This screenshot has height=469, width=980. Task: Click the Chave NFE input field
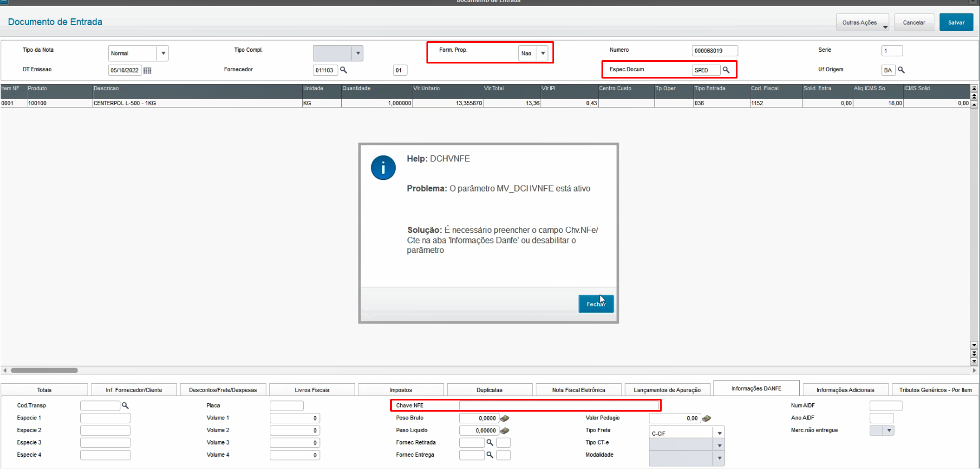(559, 406)
